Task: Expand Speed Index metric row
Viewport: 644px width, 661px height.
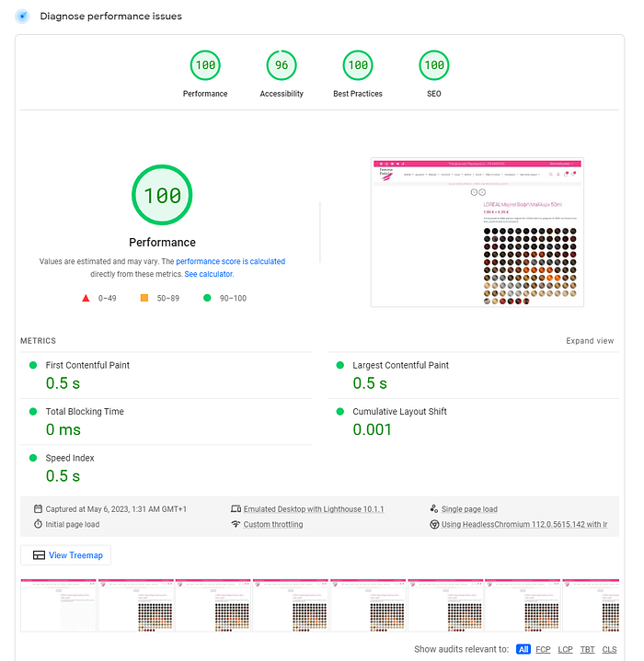Action: [167, 468]
